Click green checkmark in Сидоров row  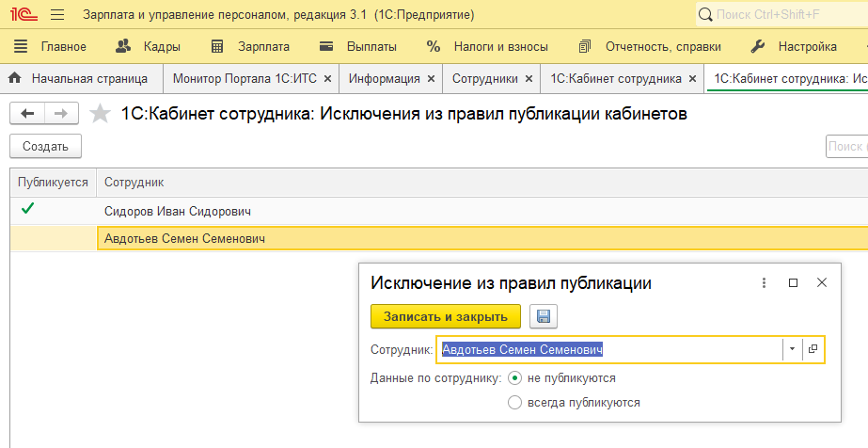click(x=26, y=210)
